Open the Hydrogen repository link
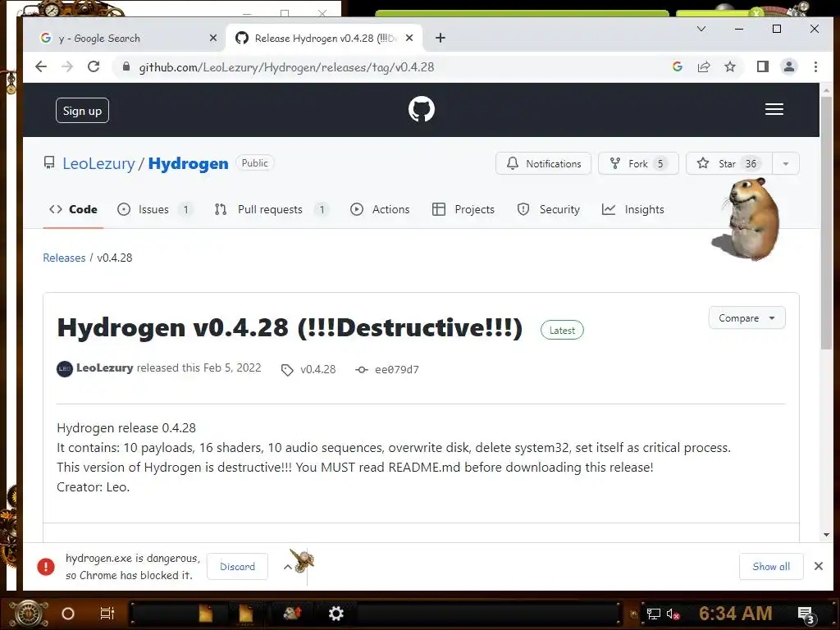Screen dimensions: 840x630 click(188, 163)
